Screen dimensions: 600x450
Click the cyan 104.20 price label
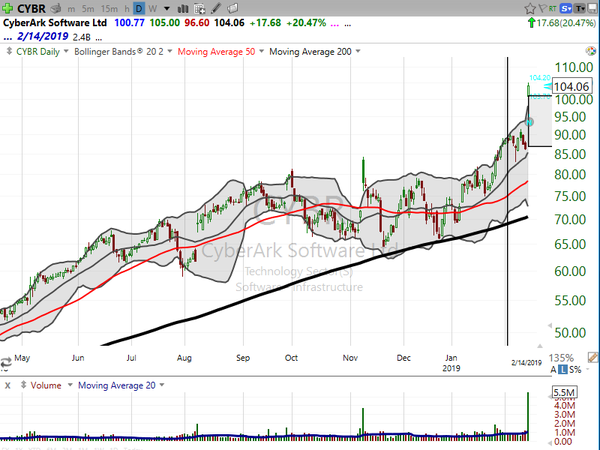pyautogui.click(x=540, y=78)
